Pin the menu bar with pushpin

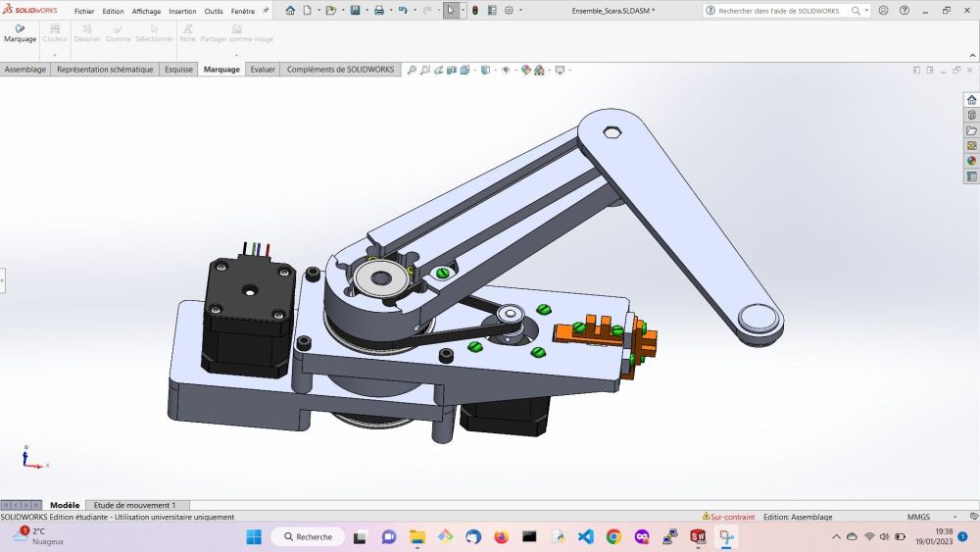tap(266, 11)
